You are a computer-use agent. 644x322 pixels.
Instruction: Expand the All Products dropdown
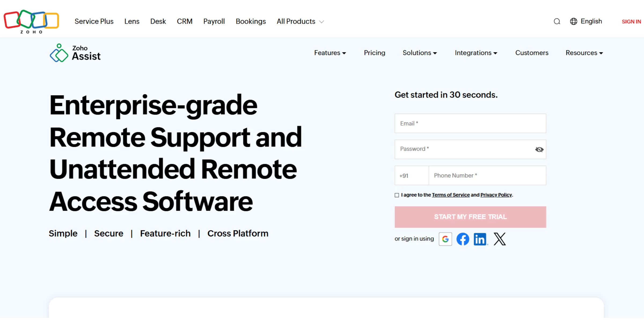click(300, 21)
